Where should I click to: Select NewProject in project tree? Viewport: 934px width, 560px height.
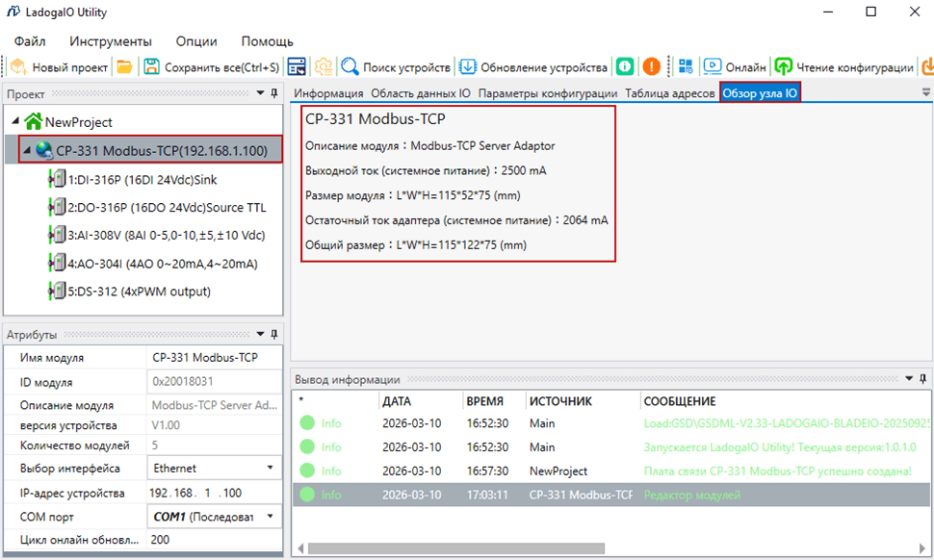click(79, 122)
